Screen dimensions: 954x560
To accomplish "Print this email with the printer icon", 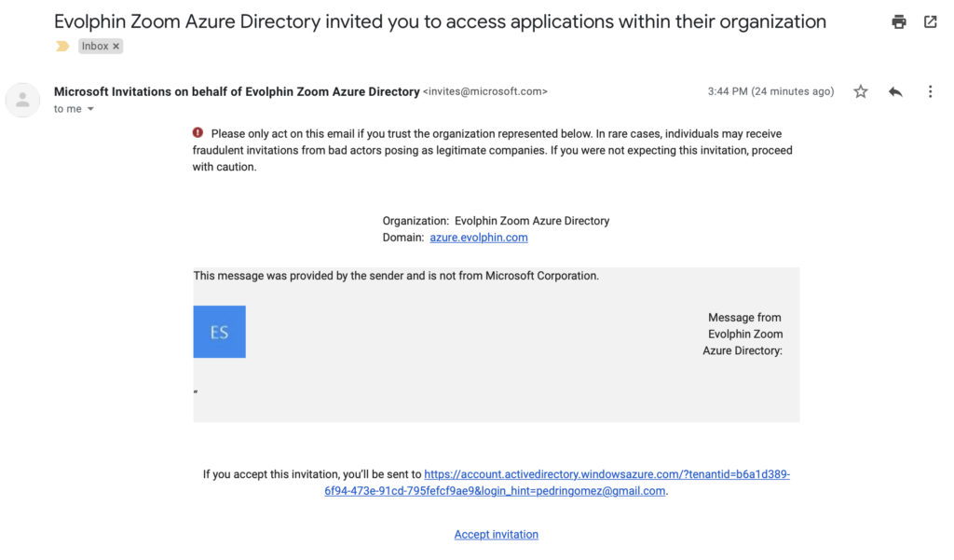I will 899,22.
